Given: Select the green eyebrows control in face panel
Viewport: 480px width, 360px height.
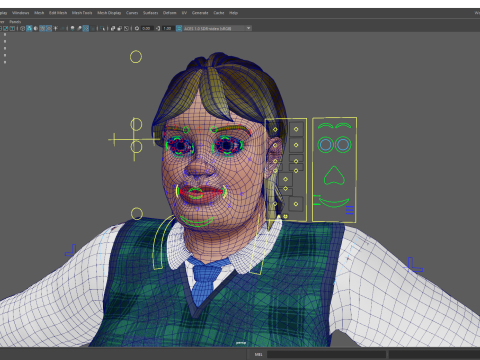Looking at the screenshot, I should [x=334, y=125].
